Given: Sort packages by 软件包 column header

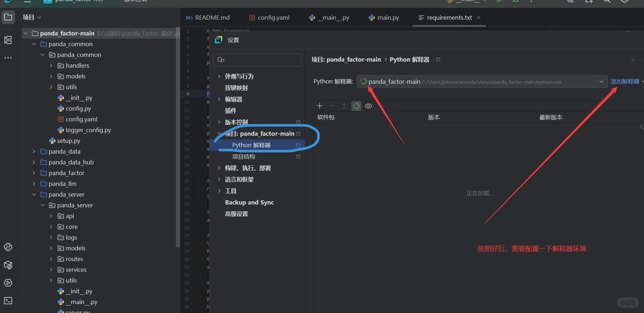Looking at the screenshot, I should click(x=370, y=117).
